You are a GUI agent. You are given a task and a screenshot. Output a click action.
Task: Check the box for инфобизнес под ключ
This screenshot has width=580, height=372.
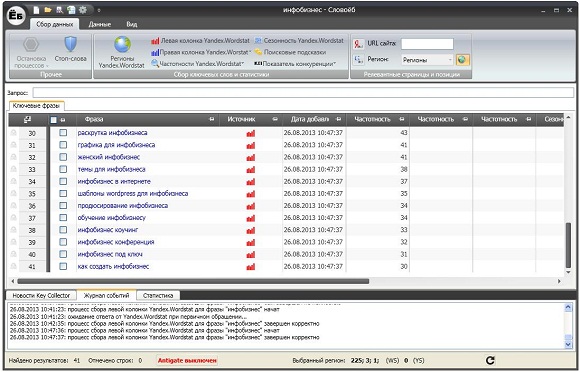pos(63,254)
